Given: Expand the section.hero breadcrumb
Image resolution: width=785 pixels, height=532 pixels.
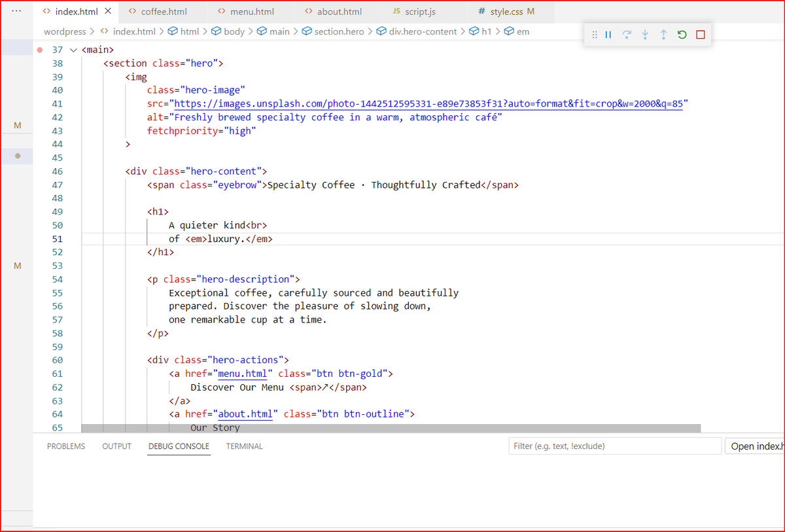Looking at the screenshot, I should [x=333, y=31].
